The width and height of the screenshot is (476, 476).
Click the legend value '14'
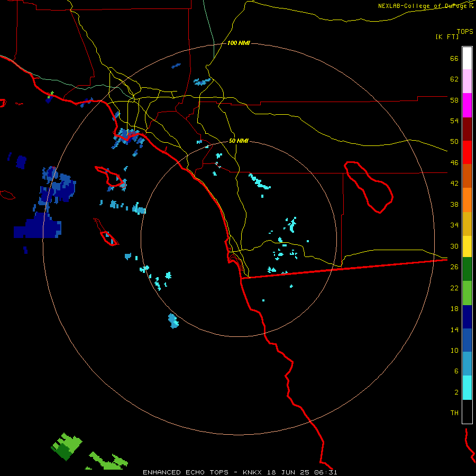(x=454, y=329)
